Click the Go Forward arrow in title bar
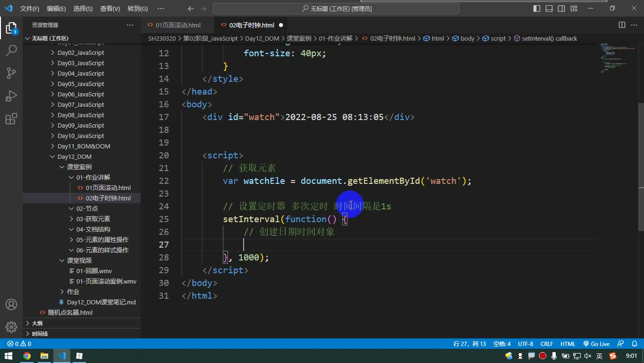Image resolution: width=644 pixels, height=363 pixels. tap(203, 9)
